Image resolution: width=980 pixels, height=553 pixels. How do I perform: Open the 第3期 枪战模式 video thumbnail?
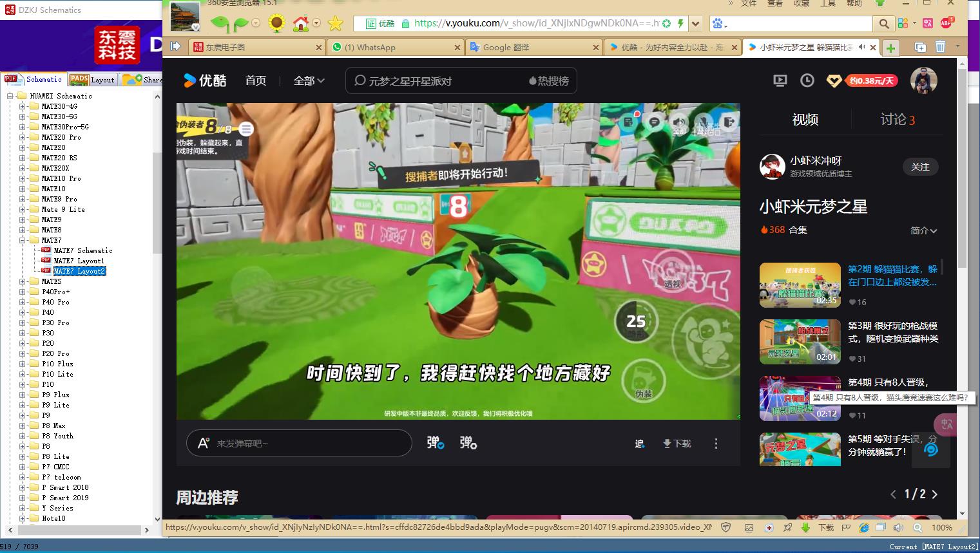(800, 342)
